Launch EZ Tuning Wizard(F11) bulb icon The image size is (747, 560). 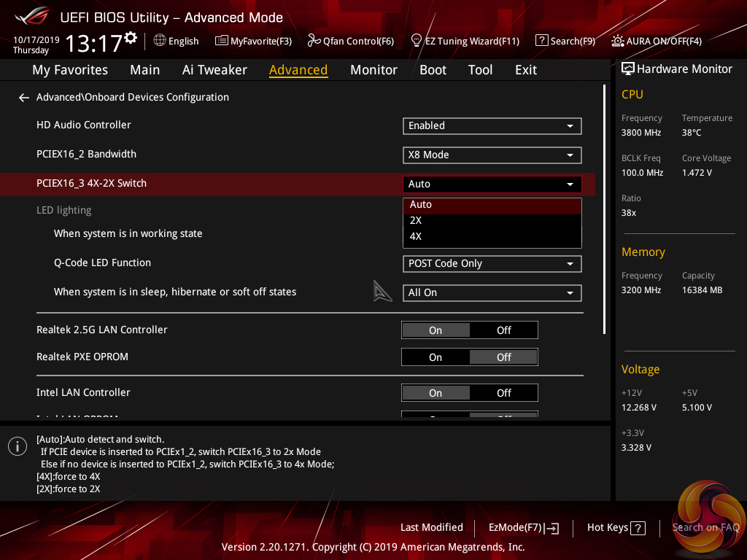417,41
